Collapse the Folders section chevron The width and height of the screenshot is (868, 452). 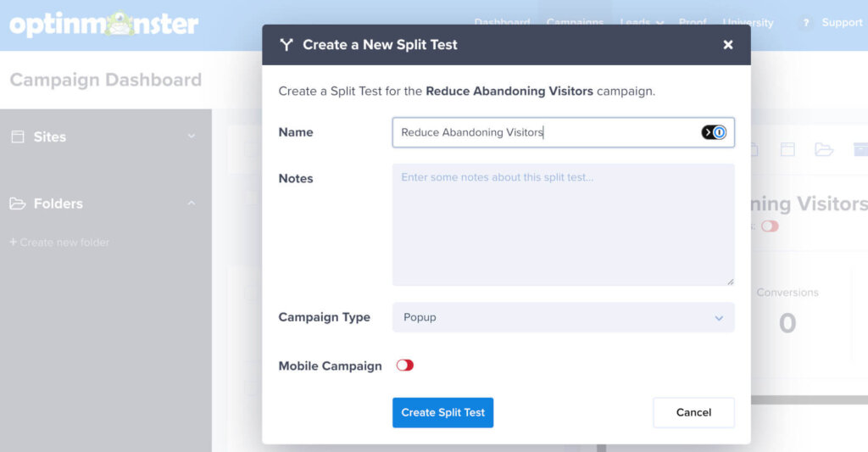point(192,204)
